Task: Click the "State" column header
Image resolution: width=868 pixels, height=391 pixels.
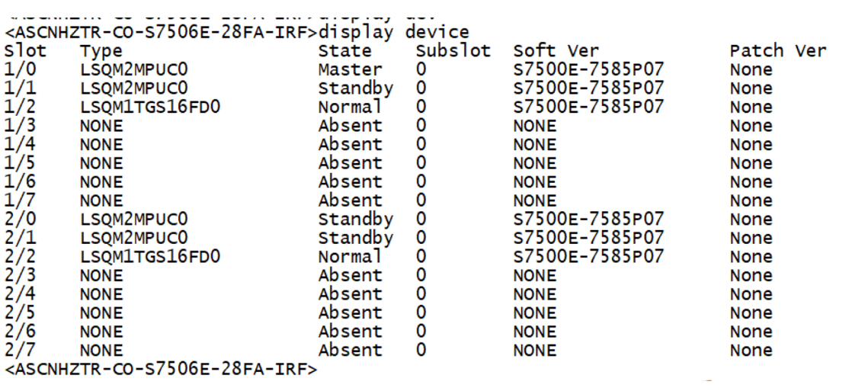Action: [x=345, y=52]
